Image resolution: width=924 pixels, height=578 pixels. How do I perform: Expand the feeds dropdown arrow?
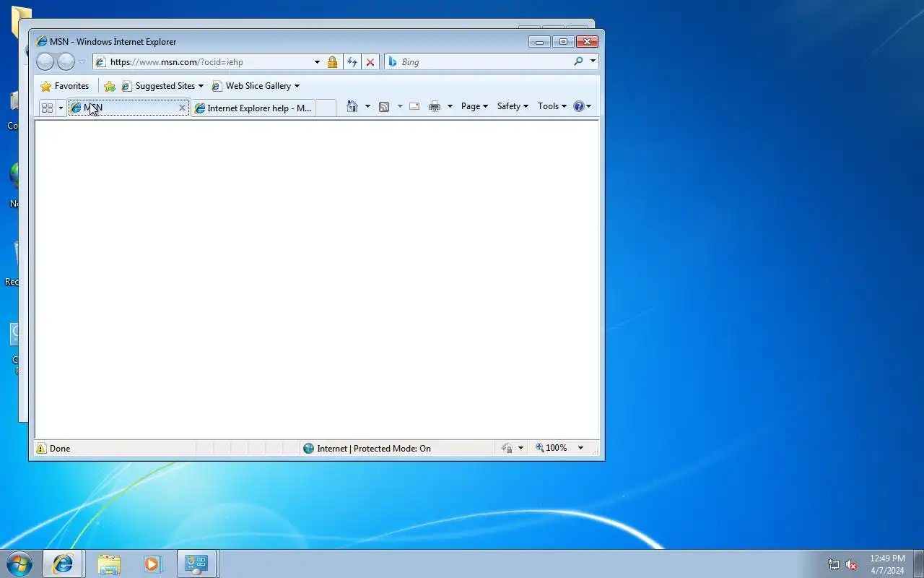(400, 106)
